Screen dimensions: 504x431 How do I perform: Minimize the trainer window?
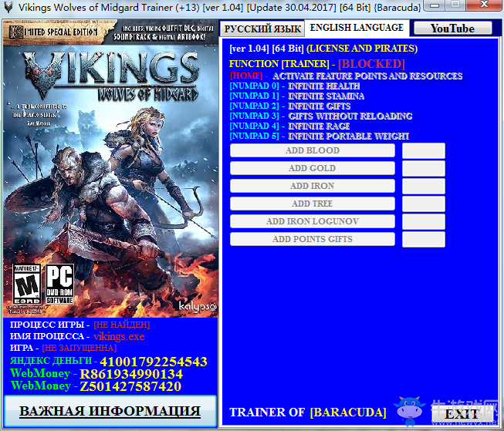click(x=435, y=5)
